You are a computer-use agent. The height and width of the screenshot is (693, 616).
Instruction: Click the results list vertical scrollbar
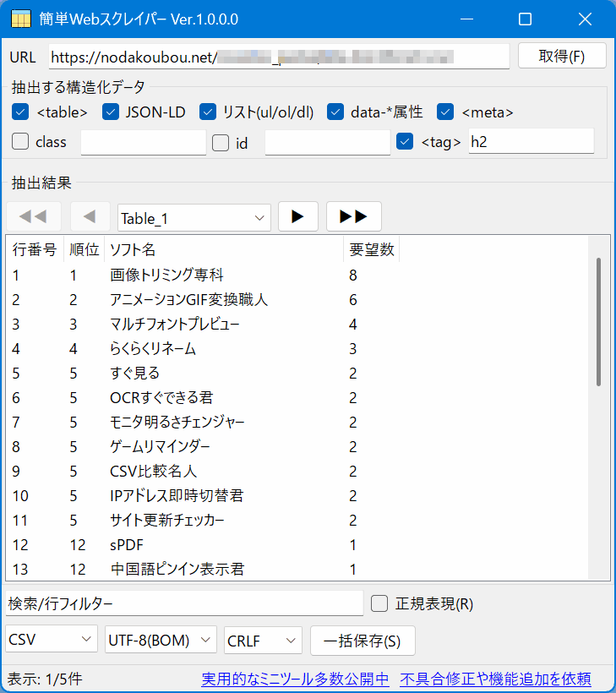coord(599,321)
